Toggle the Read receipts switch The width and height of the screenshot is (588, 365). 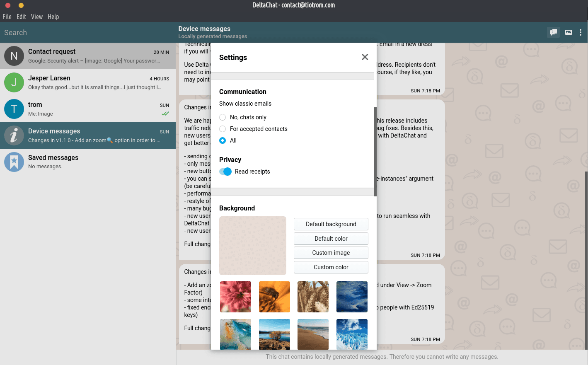(225, 172)
